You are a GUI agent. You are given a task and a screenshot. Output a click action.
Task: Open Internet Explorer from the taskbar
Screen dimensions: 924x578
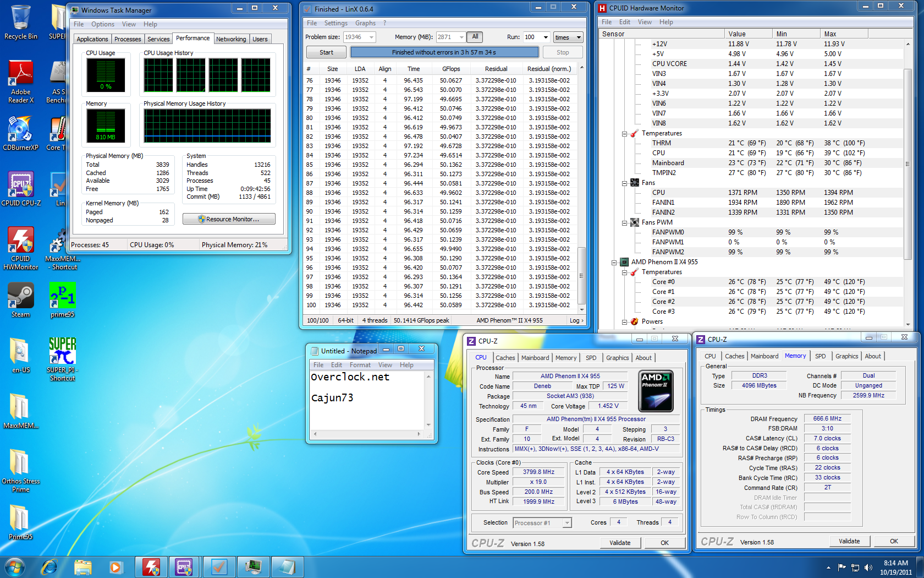click(x=50, y=566)
